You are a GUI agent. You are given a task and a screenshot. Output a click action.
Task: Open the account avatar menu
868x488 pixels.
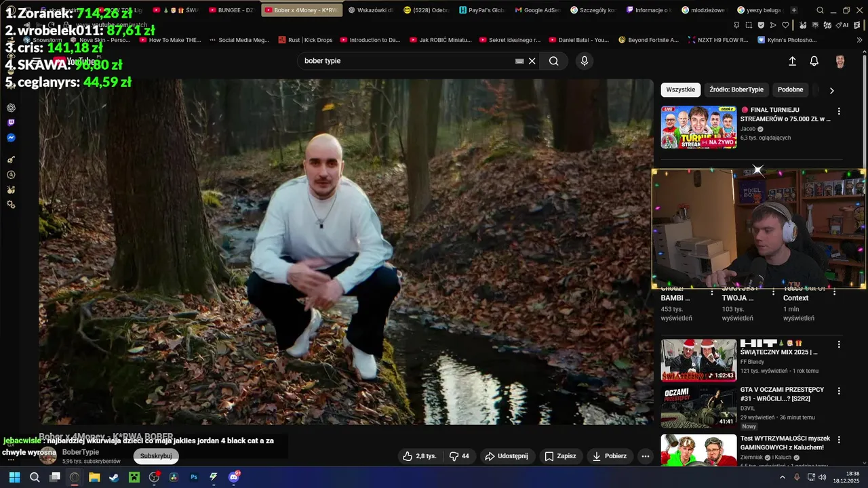pyautogui.click(x=840, y=62)
